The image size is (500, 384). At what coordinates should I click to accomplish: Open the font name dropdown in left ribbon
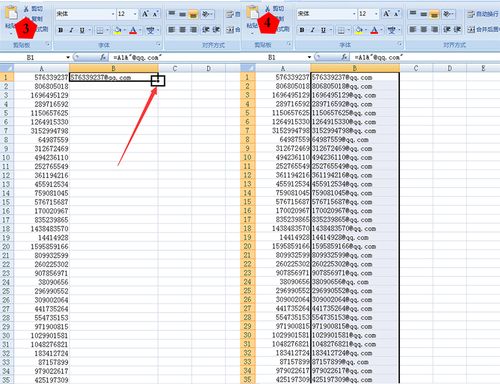[113, 14]
